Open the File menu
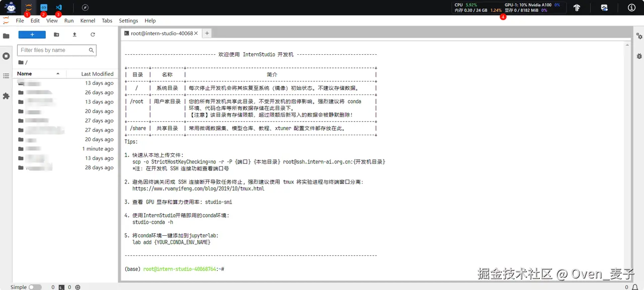The image size is (644, 290). 20,21
